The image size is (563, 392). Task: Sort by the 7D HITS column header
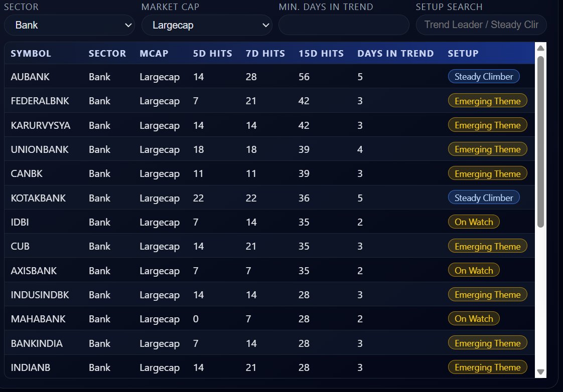pos(265,54)
